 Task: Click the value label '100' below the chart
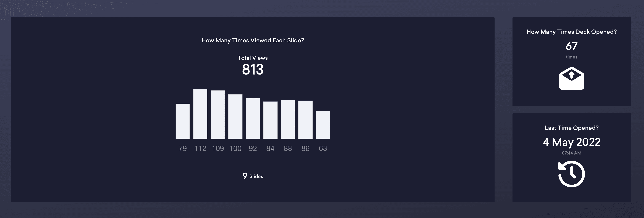pyautogui.click(x=235, y=148)
